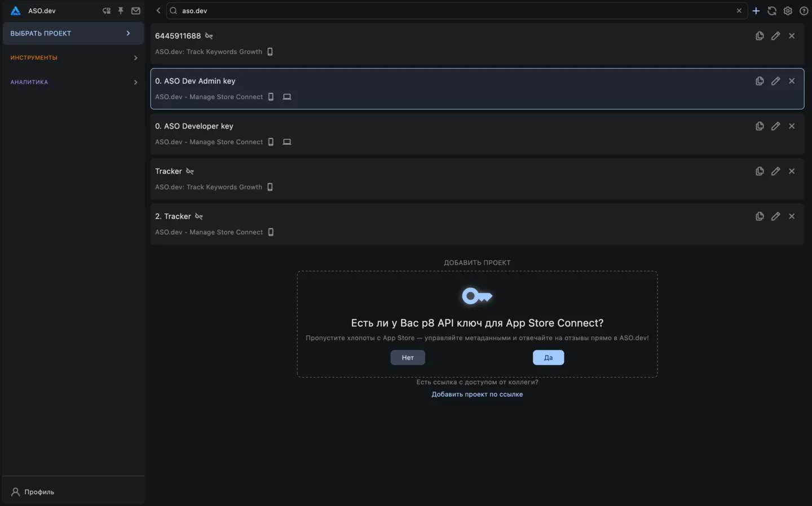Open settings via the gear icon
The height and width of the screenshot is (506, 812).
click(788, 11)
